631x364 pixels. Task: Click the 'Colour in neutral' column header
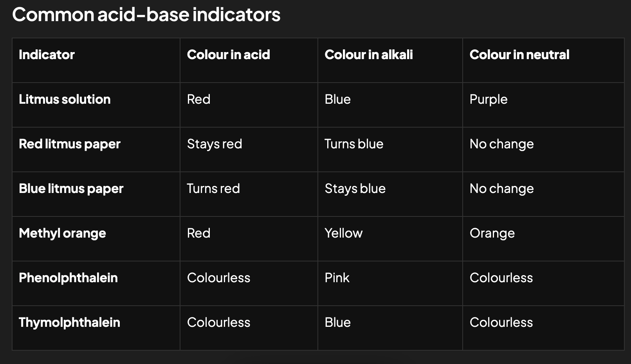point(519,55)
